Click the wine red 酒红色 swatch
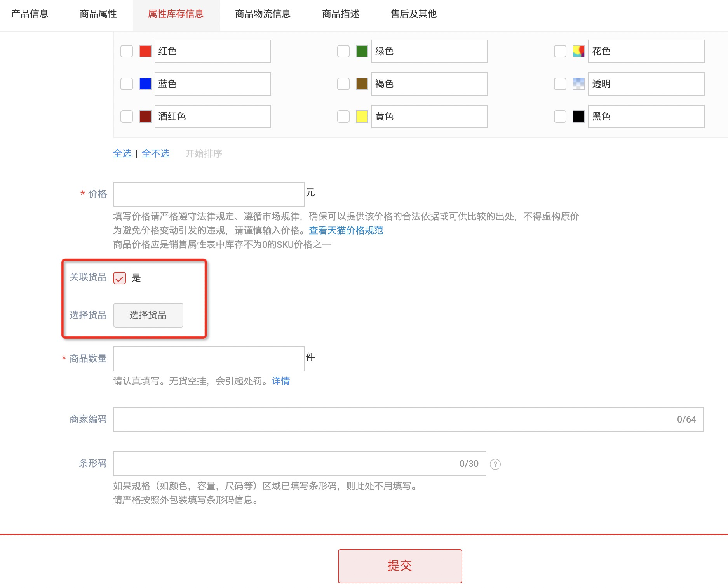Image resolution: width=728 pixels, height=588 pixels. coord(145,117)
